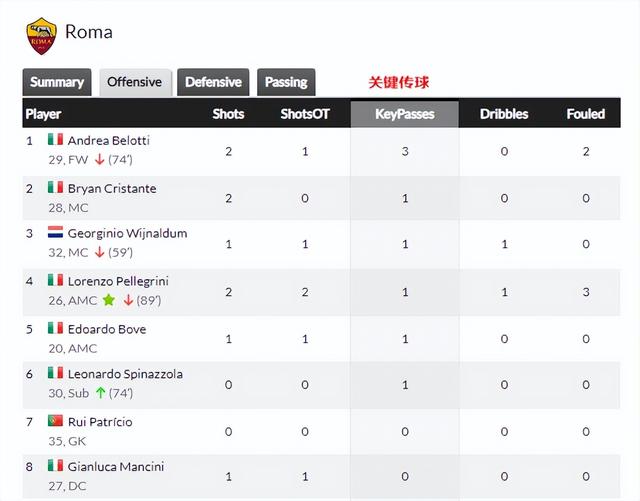
Task: Click the Netherlands flag next to Wijnaldum
Action: point(56,232)
